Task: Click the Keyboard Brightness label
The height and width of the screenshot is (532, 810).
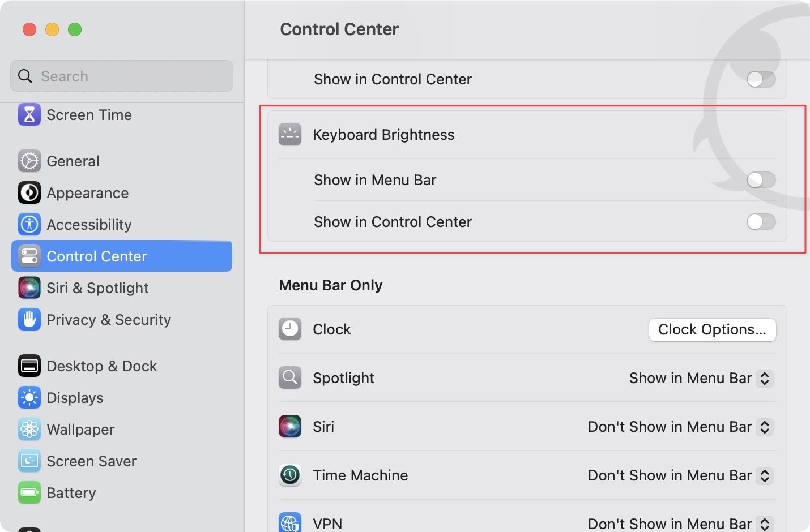Action: pyautogui.click(x=383, y=135)
